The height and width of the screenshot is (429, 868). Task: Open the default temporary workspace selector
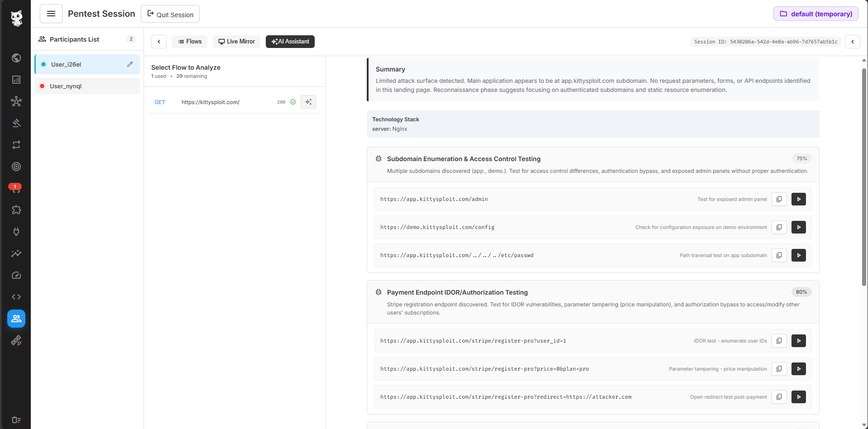815,14
